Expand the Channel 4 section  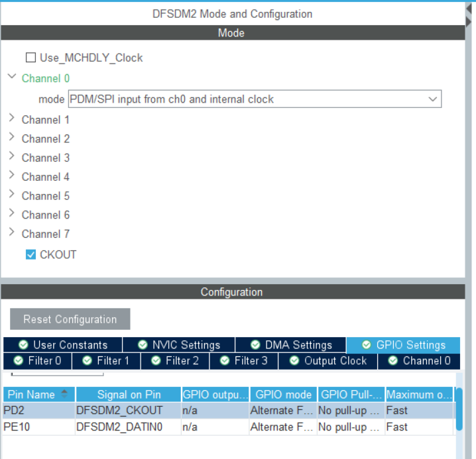pyautogui.click(x=12, y=175)
